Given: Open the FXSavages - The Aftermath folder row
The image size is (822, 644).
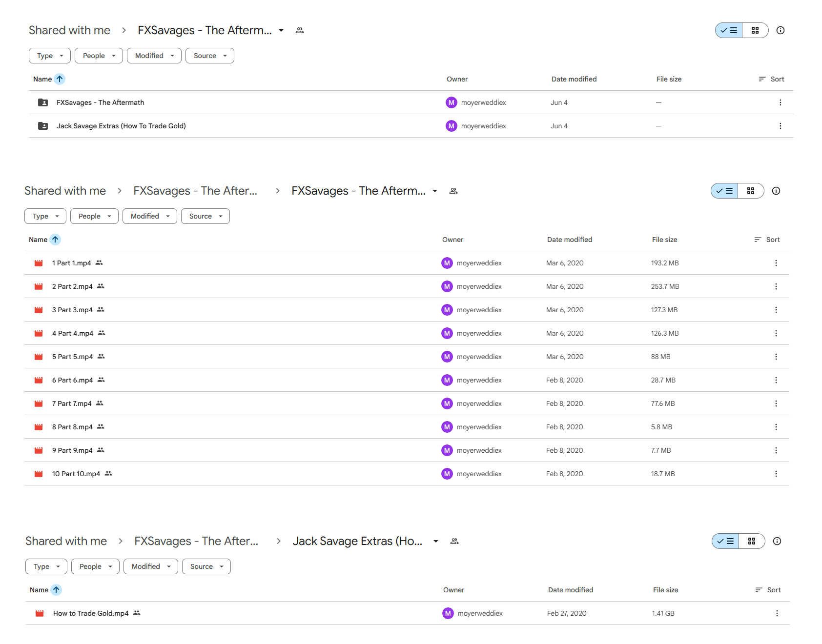Looking at the screenshot, I should [411, 102].
